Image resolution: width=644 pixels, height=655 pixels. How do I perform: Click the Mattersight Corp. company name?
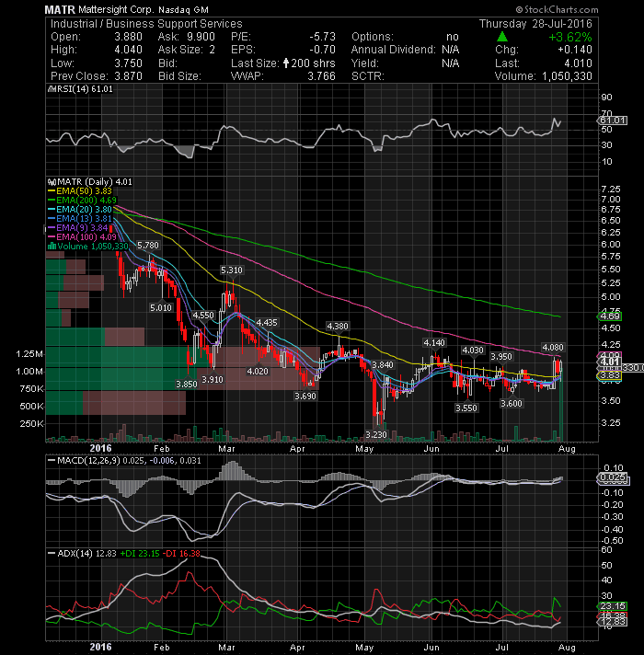click(x=116, y=9)
